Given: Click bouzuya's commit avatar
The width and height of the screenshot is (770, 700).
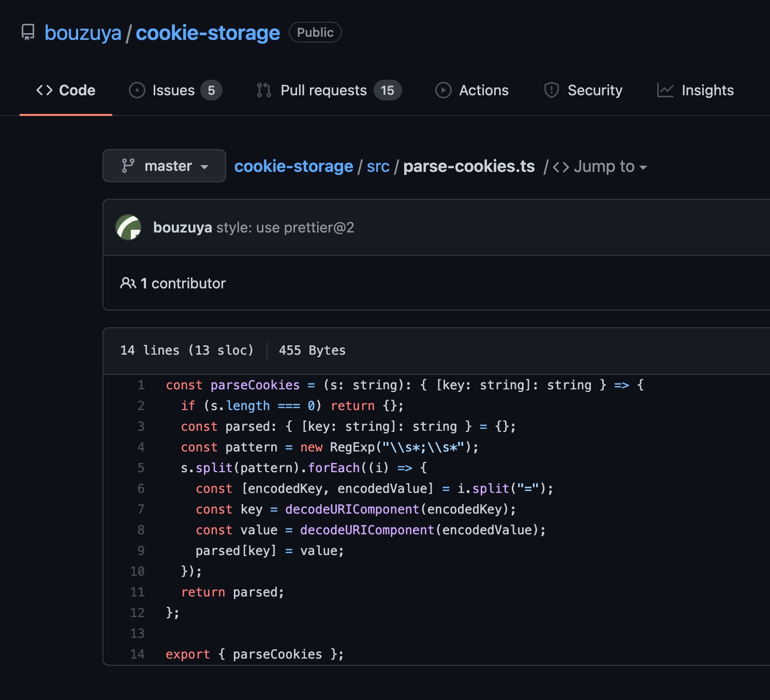Looking at the screenshot, I should [130, 227].
